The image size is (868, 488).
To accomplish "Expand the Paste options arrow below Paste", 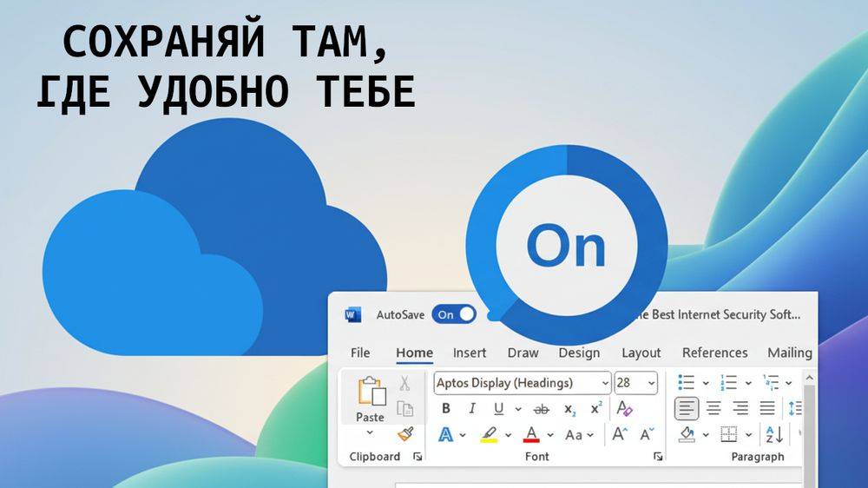I will (x=370, y=432).
